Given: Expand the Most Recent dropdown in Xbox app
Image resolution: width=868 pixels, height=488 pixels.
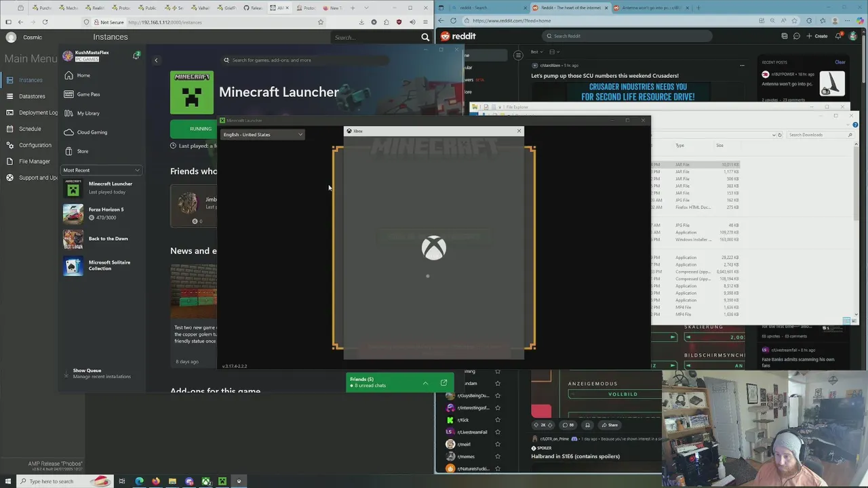Looking at the screenshot, I should tap(102, 170).
